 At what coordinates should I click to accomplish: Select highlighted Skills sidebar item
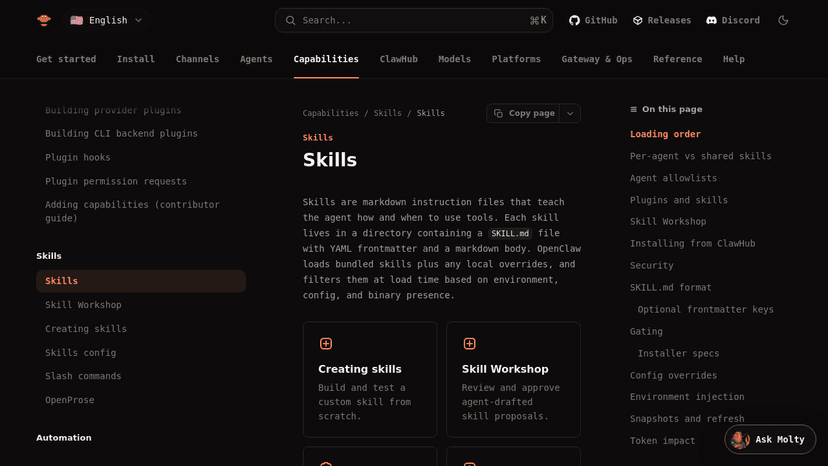click(x=141, y=281)
